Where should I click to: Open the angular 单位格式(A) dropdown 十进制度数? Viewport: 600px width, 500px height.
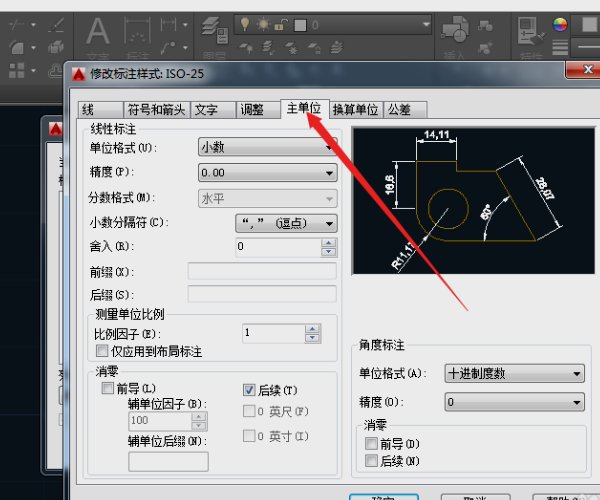click(515, 373)
